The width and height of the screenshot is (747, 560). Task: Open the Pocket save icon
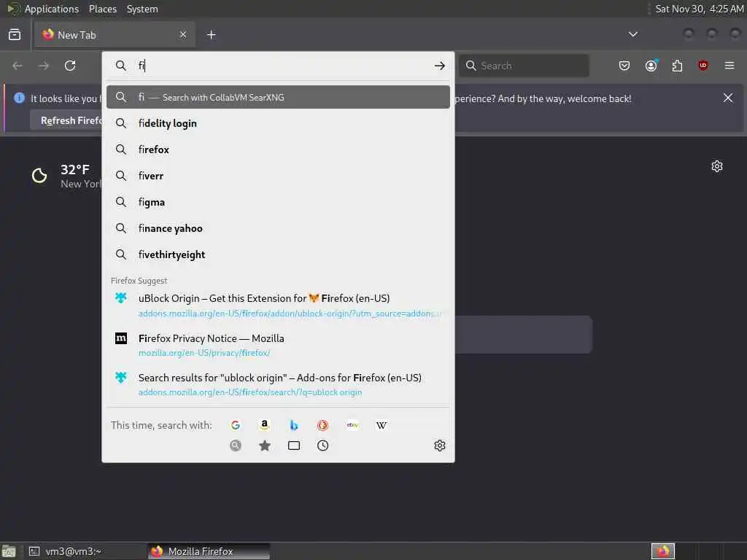click(x=624, y=66)
